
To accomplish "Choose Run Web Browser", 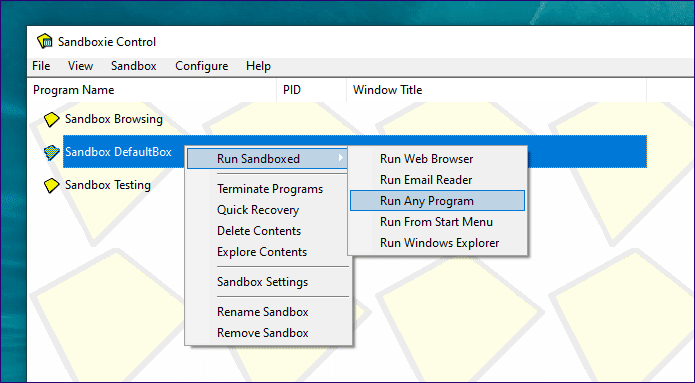I will pyautogui.click(x=437, y=159).
